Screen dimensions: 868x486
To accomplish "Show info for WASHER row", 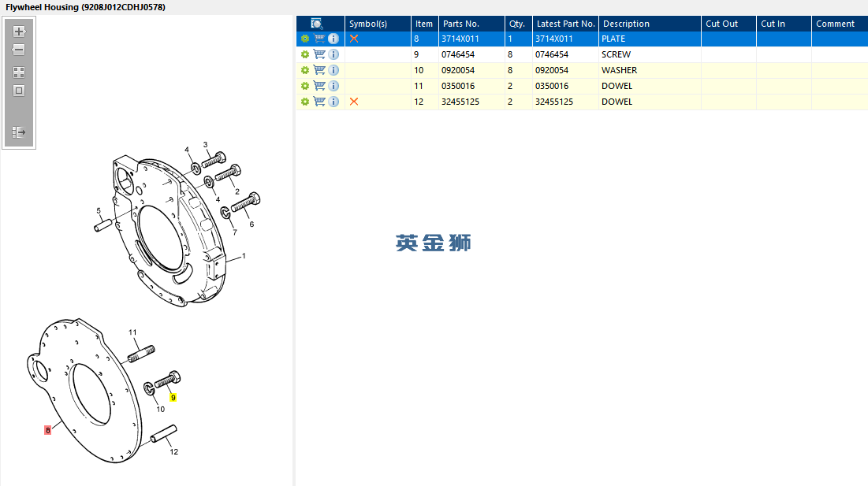I will point(333,70).
